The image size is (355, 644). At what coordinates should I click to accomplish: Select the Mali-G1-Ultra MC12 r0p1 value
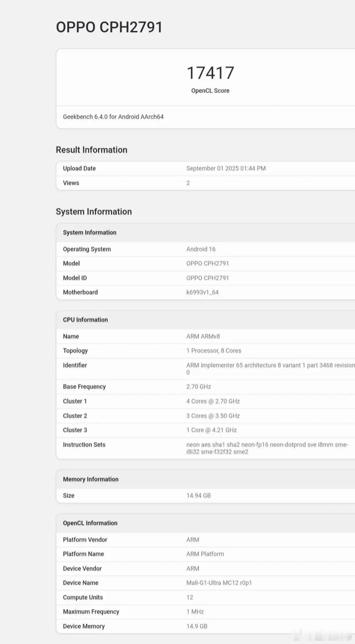(219, 583)
